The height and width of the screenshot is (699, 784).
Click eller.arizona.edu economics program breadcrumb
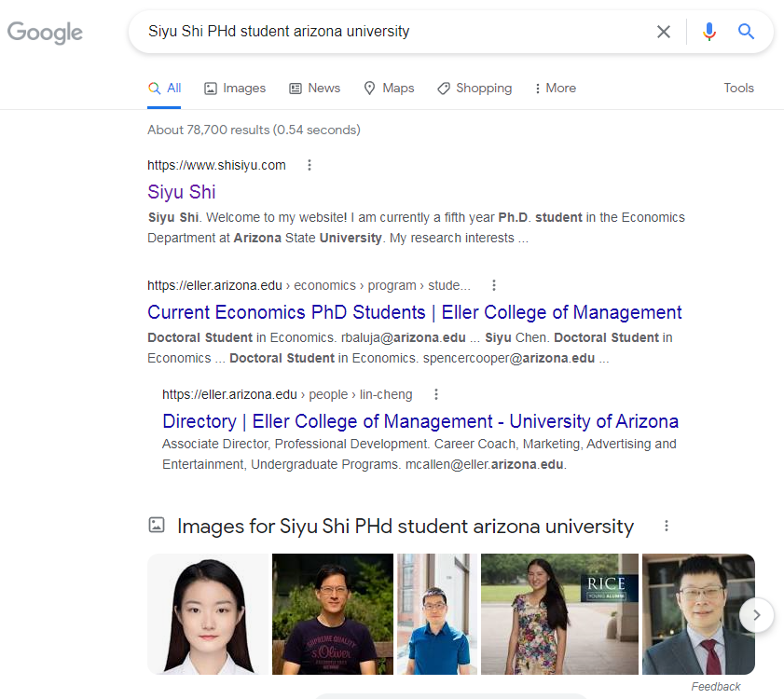click(x=309, y=285)
